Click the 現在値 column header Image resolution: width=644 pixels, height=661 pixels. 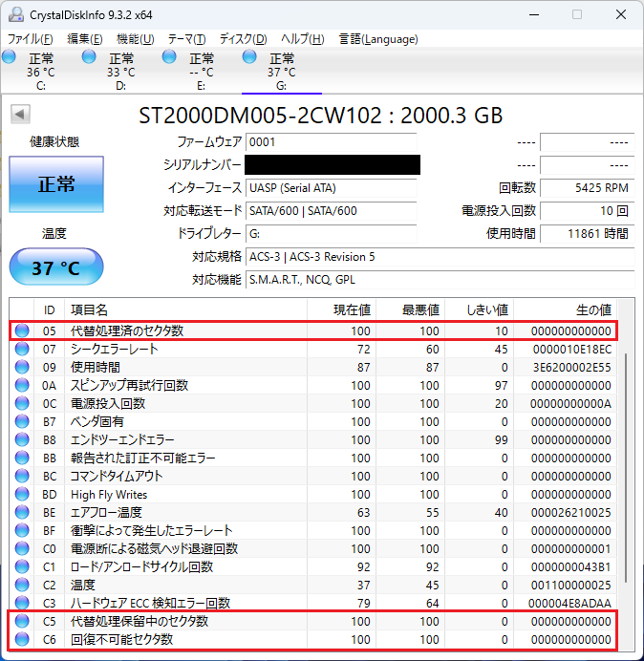pyautogui.click(x=342, y=310)
